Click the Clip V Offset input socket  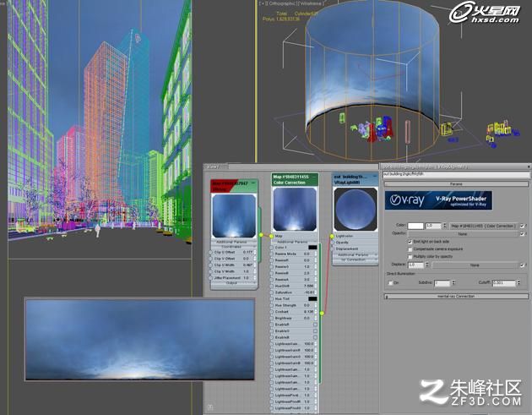(x=211, y=259)
